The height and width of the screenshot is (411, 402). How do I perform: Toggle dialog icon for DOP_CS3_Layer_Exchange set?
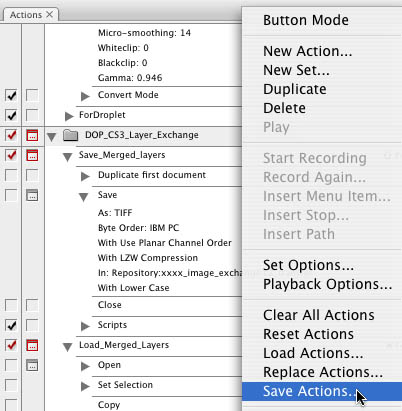tap(32, 135)
